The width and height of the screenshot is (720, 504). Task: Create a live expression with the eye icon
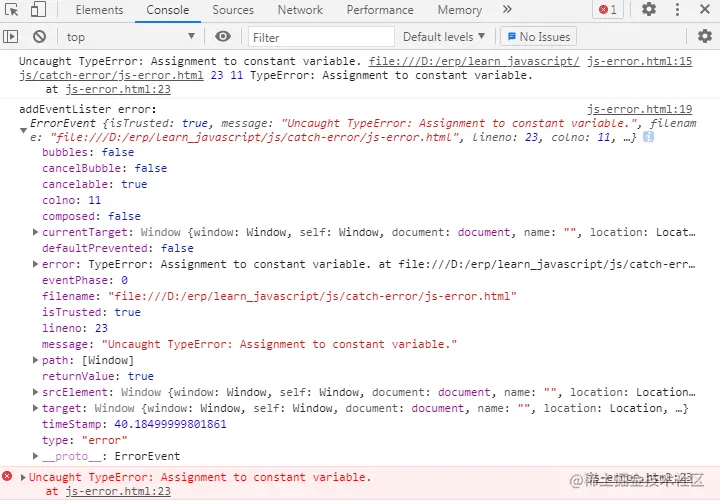(x=223, y=36)
